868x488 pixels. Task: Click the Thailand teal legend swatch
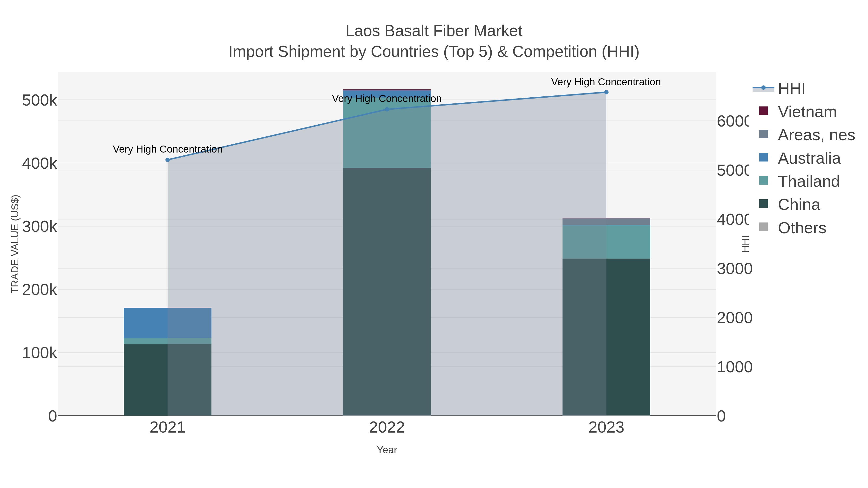point(763,180)
